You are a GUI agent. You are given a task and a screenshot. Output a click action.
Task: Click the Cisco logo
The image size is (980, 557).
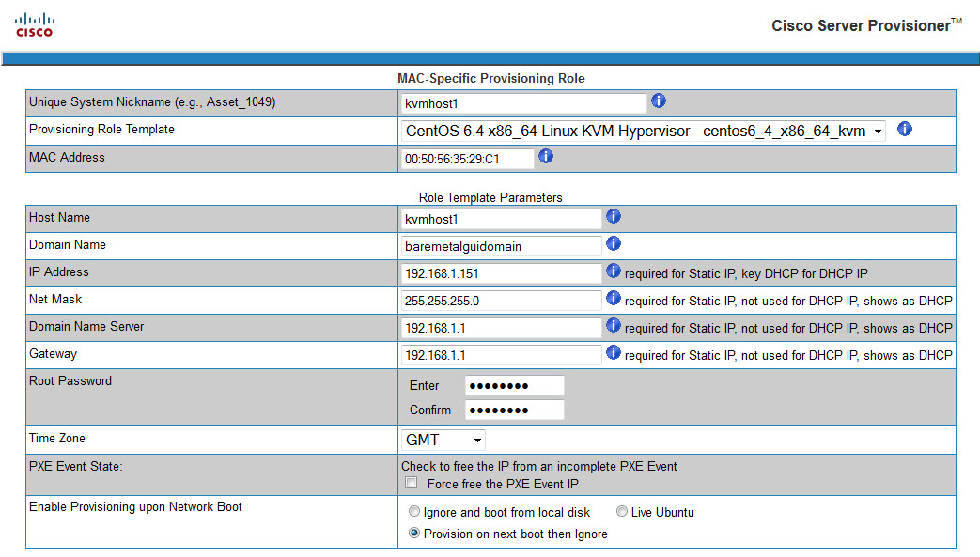[x=35, y=25]
